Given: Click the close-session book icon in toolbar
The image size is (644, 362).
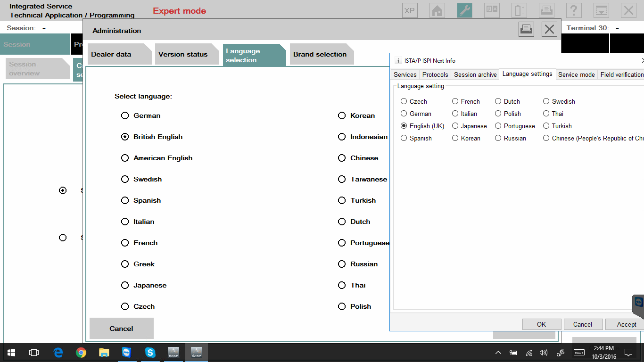Looking at the screenshot, I should [x=492, y=10].
